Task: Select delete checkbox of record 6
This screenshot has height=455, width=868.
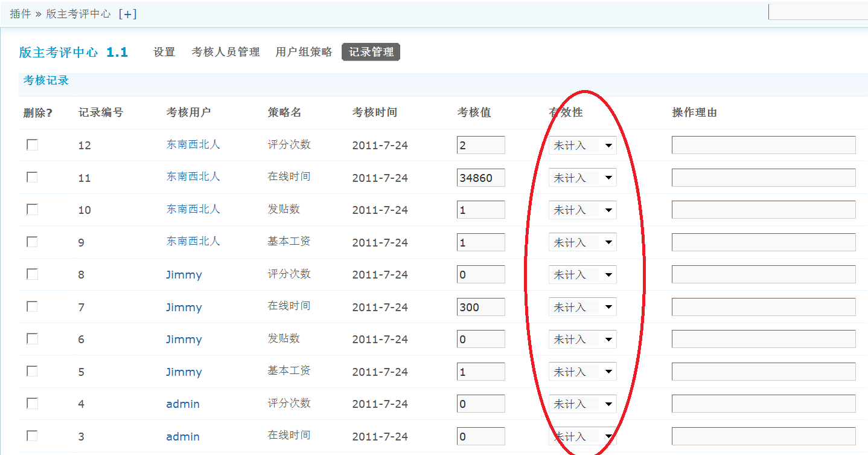Action: 32,339
